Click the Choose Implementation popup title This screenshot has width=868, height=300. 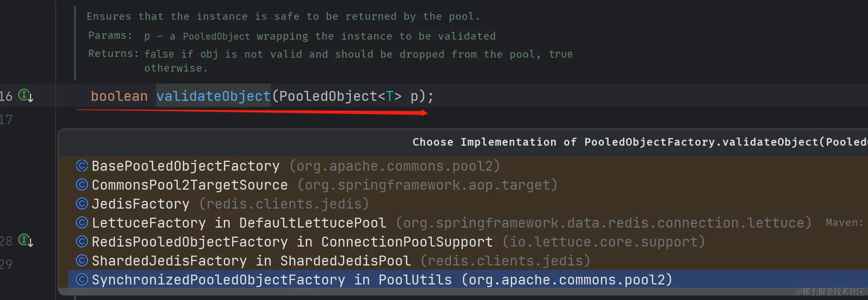click(638, 142)
